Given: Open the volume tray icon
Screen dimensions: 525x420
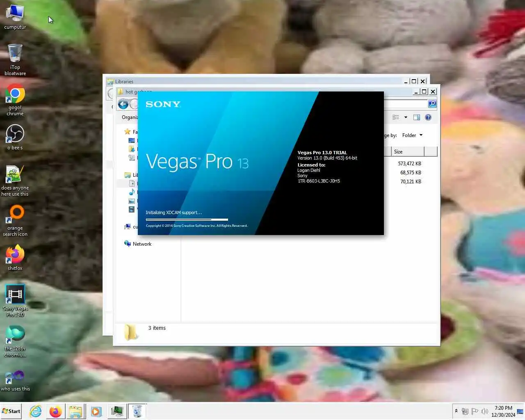Looking at the screenshot, I should 484,411.
